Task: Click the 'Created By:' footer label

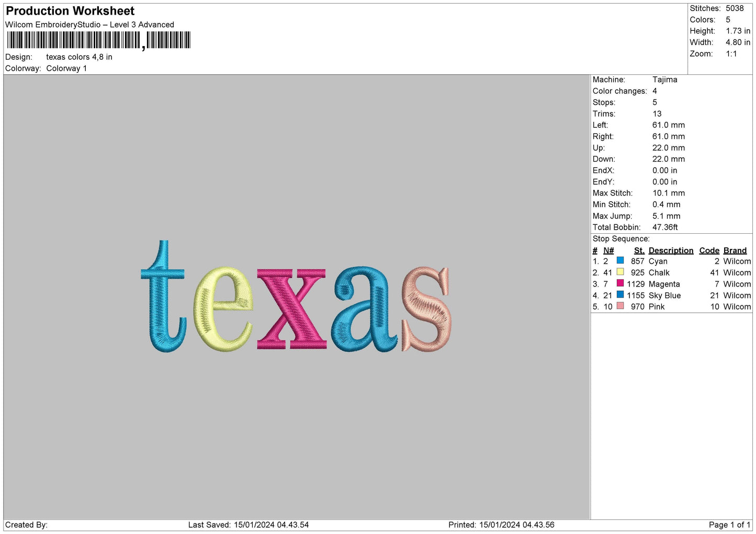Action: tap(26, 525)
